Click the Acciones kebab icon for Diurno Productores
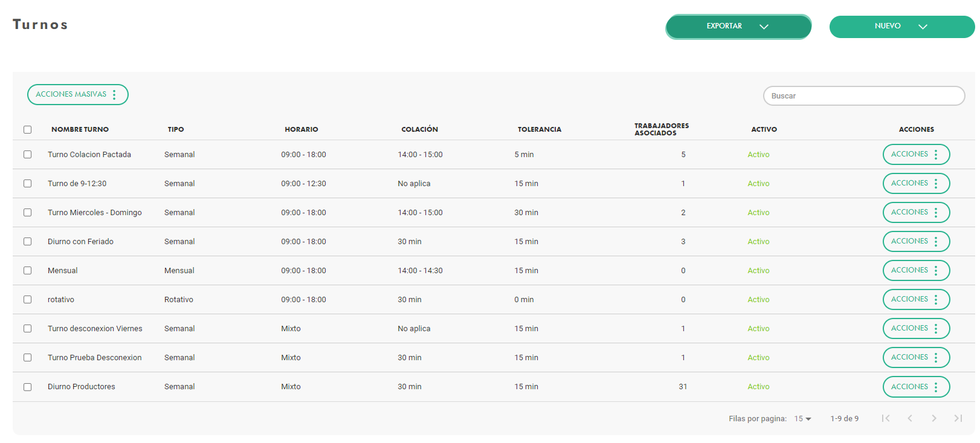The width and height of the screenshot is (980, 443). pos(935,387)
